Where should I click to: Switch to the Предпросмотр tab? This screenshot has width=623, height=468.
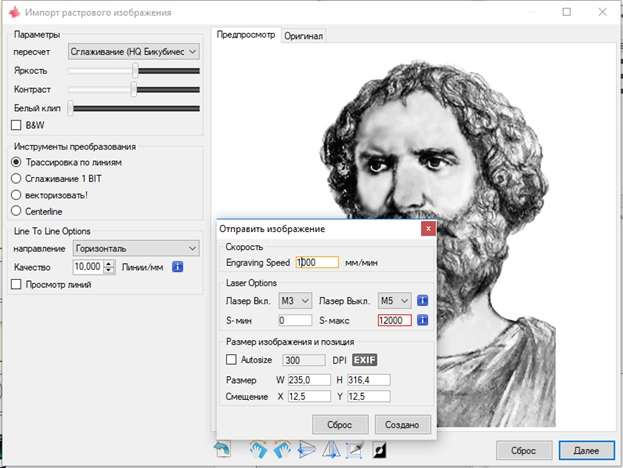pyautogui.click(x=246, y=35)
